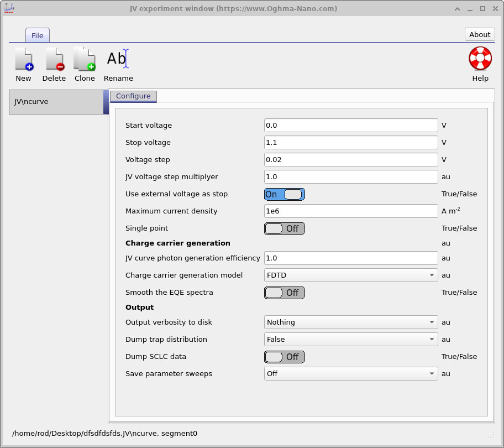Click the Stop voltage input field
The width and height of the screenshot is (504, 448).
(x=351, y=143)
